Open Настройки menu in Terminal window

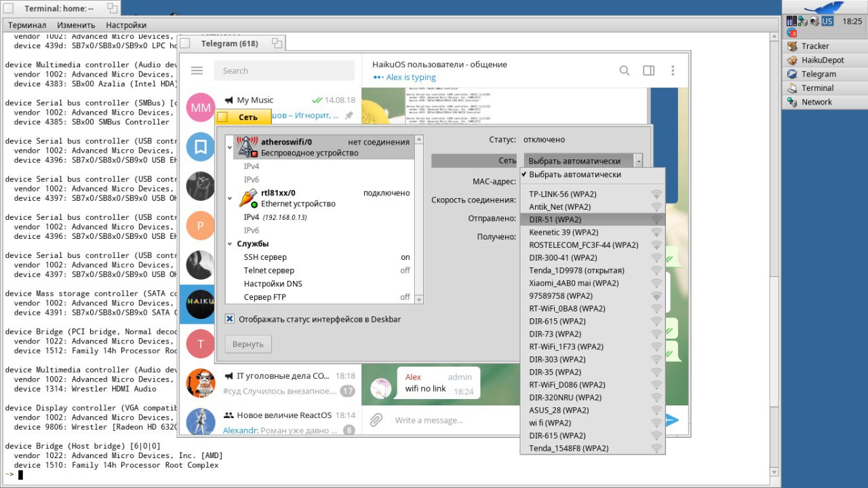tap(126, 25)
